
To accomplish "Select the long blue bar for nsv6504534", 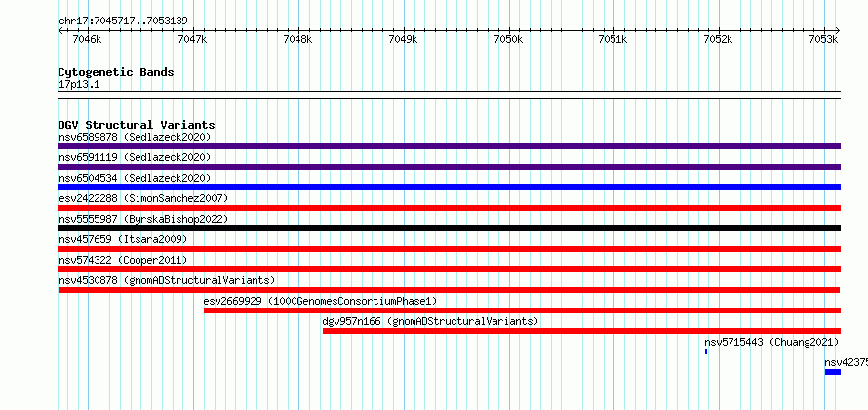I will (x=449, y=187).
